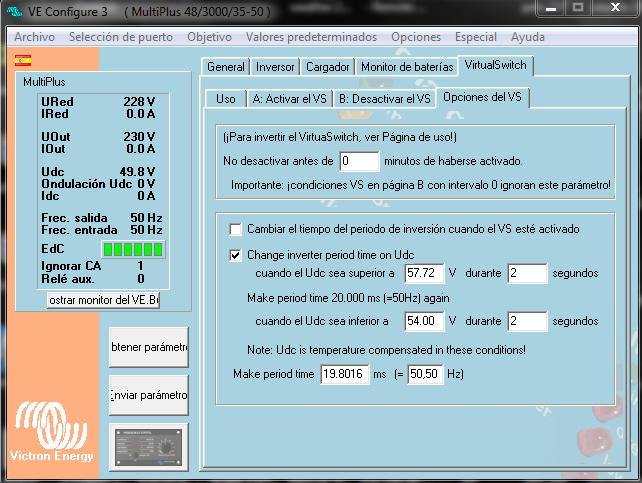The height and width of the screenshot is (483, 642).
Task: Click the VE Configure title bar icon
Action: click(14, 11)
